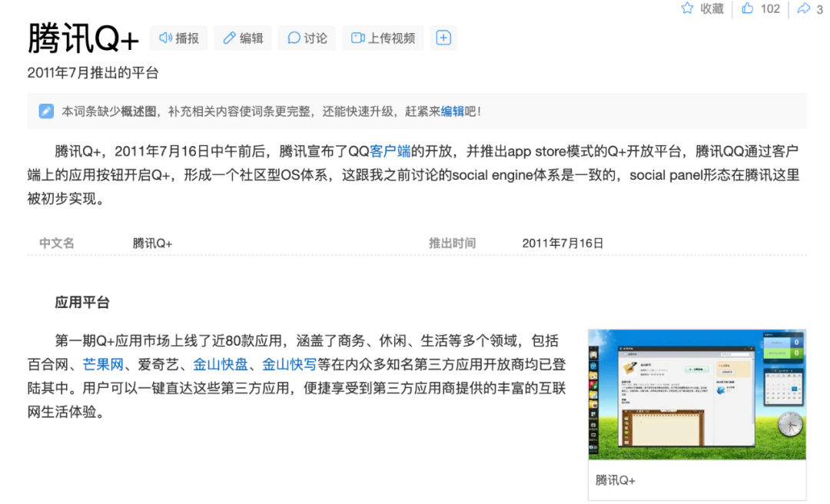The height and width of the screenshot is (504, 830).
Task: Click the plus icon button after 上传视频
Action: 443,38
